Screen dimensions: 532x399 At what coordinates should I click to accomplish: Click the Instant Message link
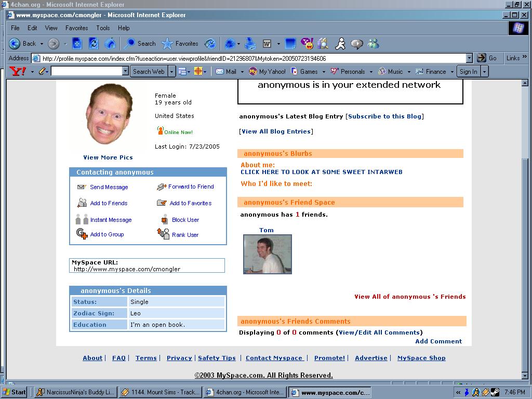click(111, 220)
